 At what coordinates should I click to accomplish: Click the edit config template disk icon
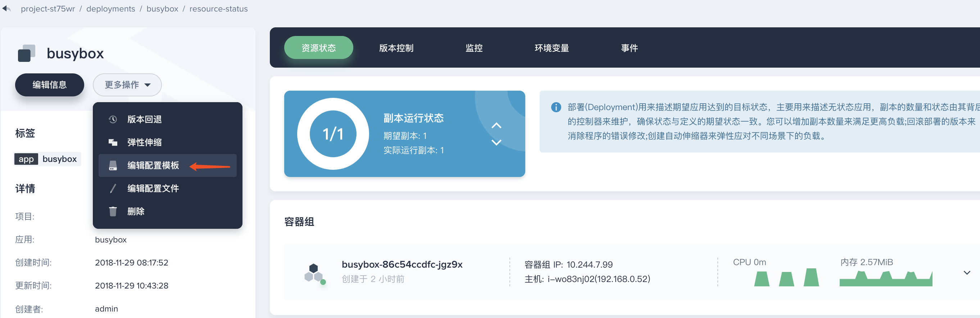(x=113, y=165)
